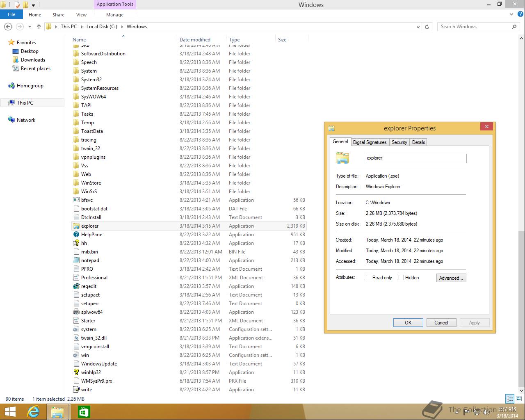Screen dimensions: 525x420
Task: Click the search magnifier icon
Action: (514, 27)
